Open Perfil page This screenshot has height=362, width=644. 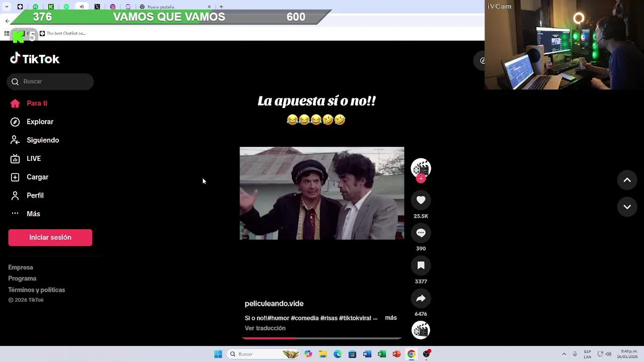[28, 196]
